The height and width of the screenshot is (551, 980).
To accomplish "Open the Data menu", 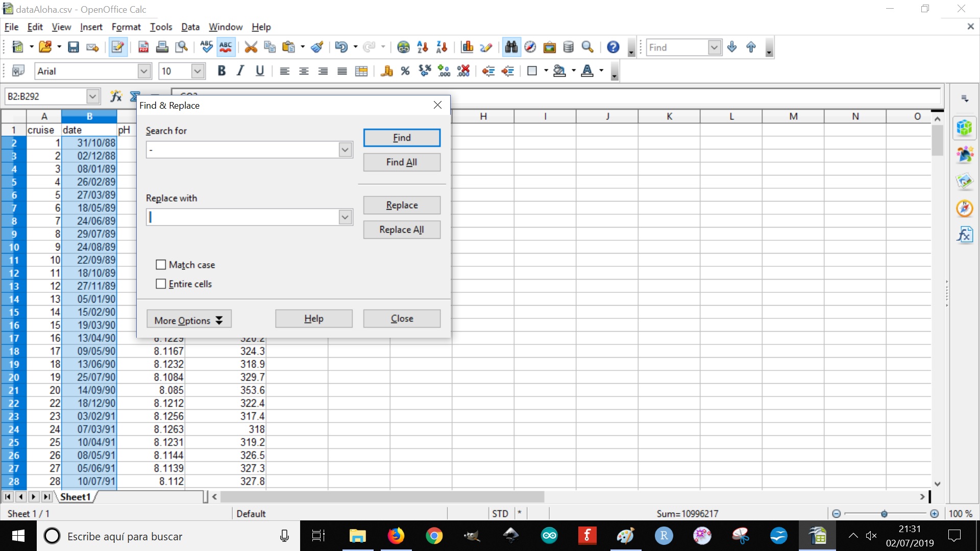I will pos(190,27).
